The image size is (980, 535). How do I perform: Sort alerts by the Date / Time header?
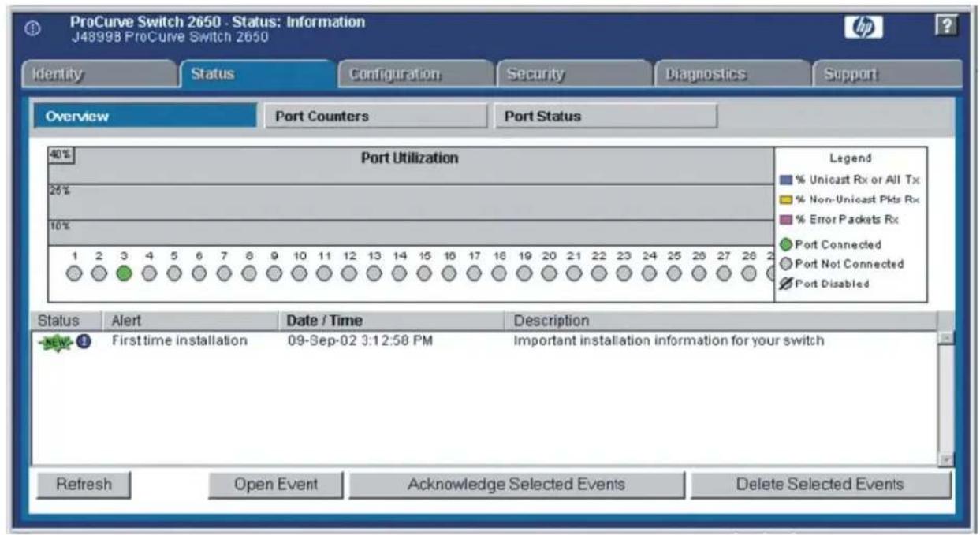pos(390,321)
